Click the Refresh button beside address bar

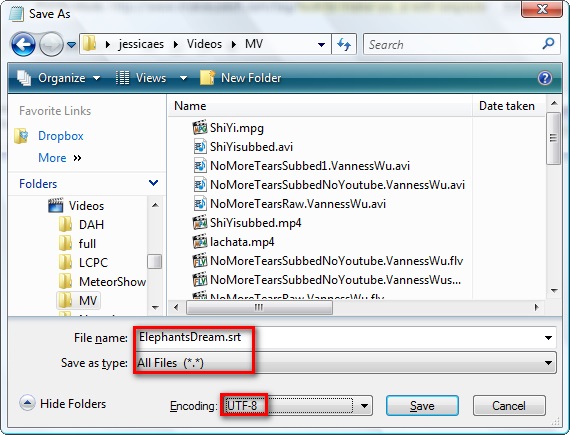[x=344, y=44]
